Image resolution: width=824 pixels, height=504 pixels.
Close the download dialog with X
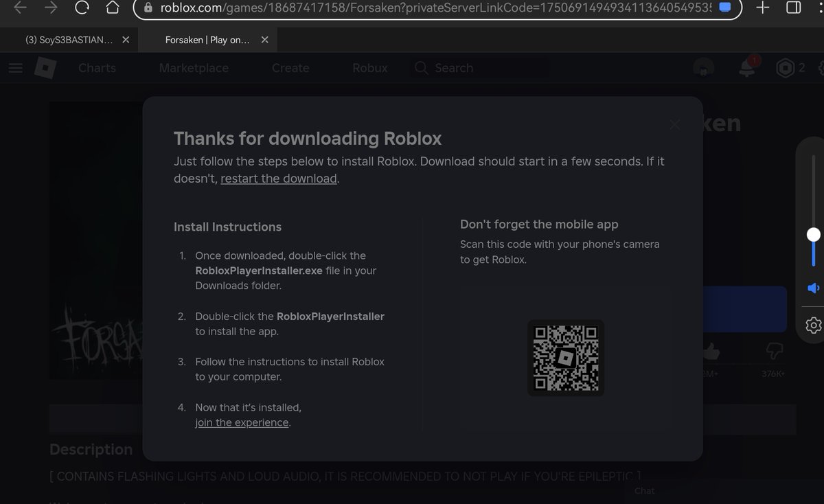(x=675, y=124)
